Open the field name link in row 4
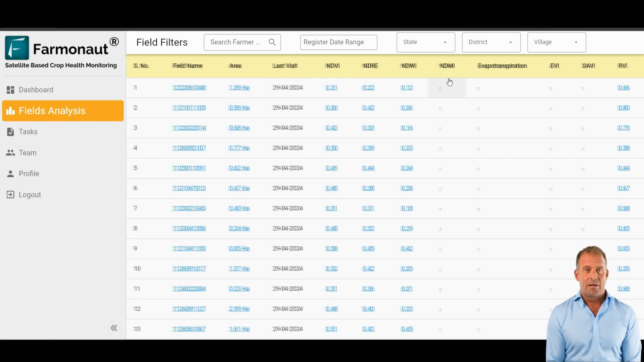Viewport: 644px width, 362px height. tap(189, 148)
